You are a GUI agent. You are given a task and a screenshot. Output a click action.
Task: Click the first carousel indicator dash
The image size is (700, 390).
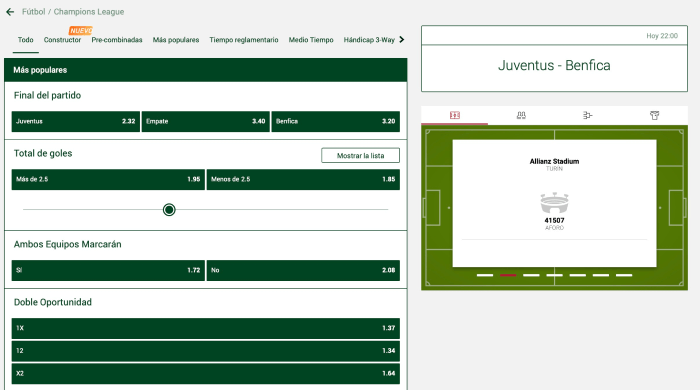click(x=485, y=275)
